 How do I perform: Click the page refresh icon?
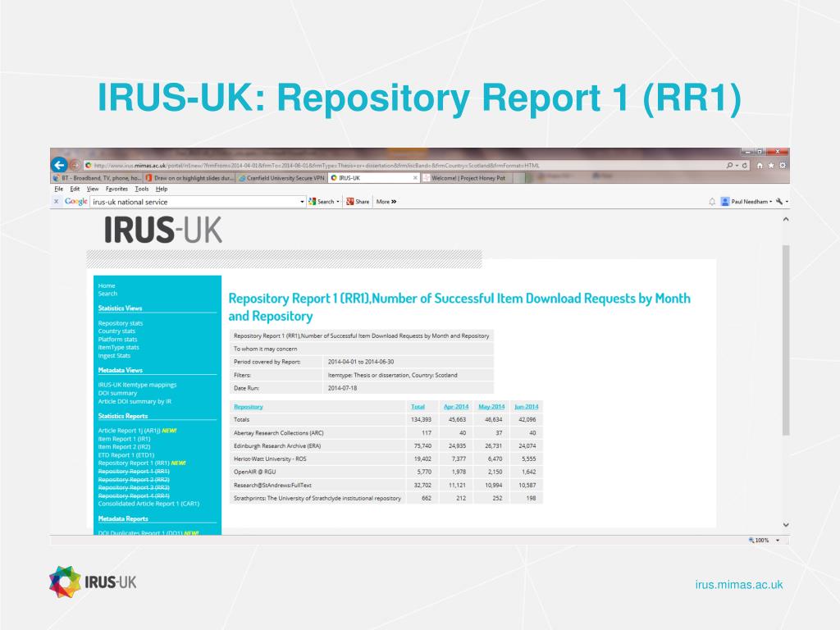pyautogui.click(x=745, y=166)
